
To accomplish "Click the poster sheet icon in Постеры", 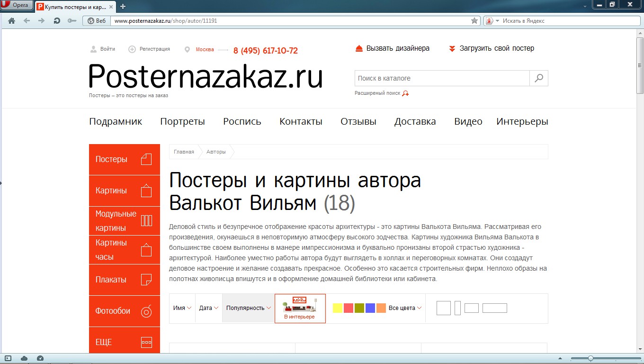I will [146, 159].
